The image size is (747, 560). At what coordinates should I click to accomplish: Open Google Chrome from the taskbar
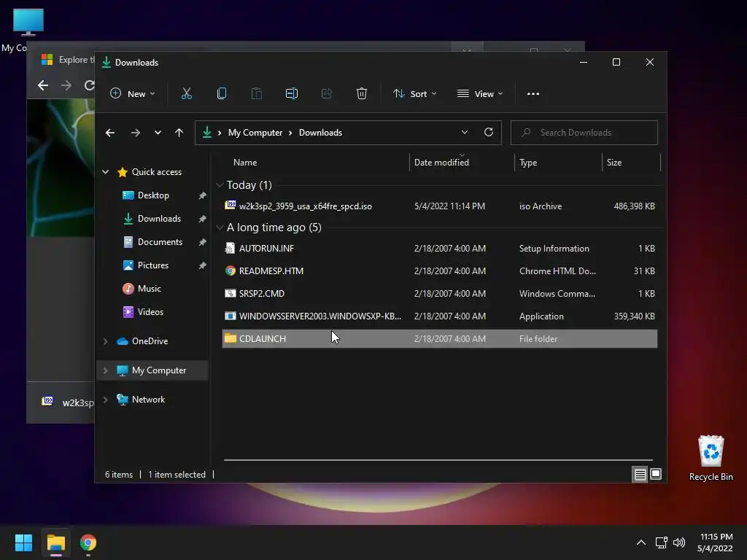(88, 542)
